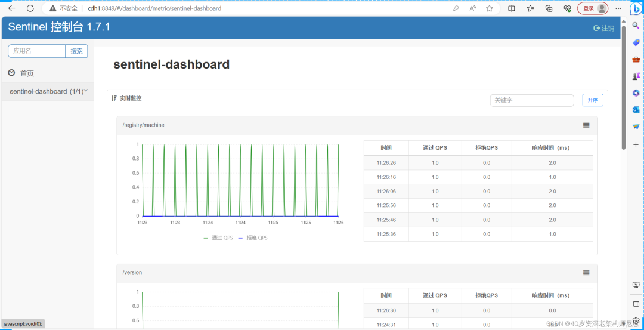Open the /registry/machine panel menu icon
This screenshot has height=330, width=644.
pyautogui.click(x=587, y=125)
